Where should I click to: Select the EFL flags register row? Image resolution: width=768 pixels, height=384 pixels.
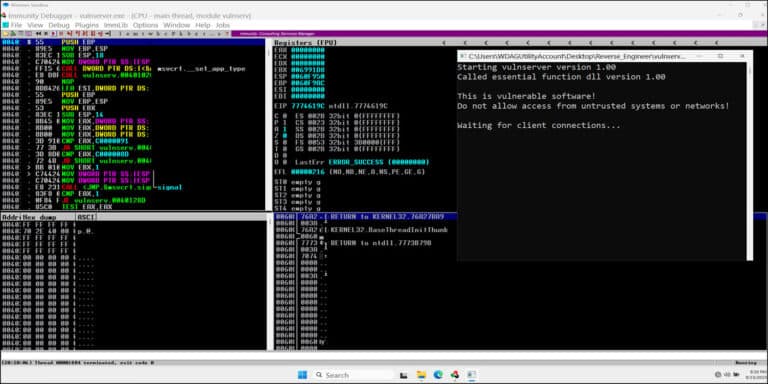[x=349, y=172]
